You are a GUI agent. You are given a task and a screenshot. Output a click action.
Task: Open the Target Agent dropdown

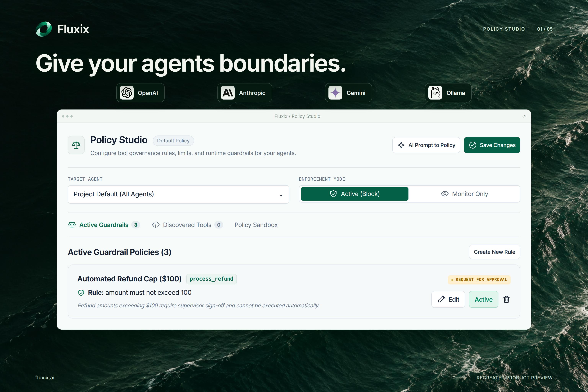coord(179,194)
